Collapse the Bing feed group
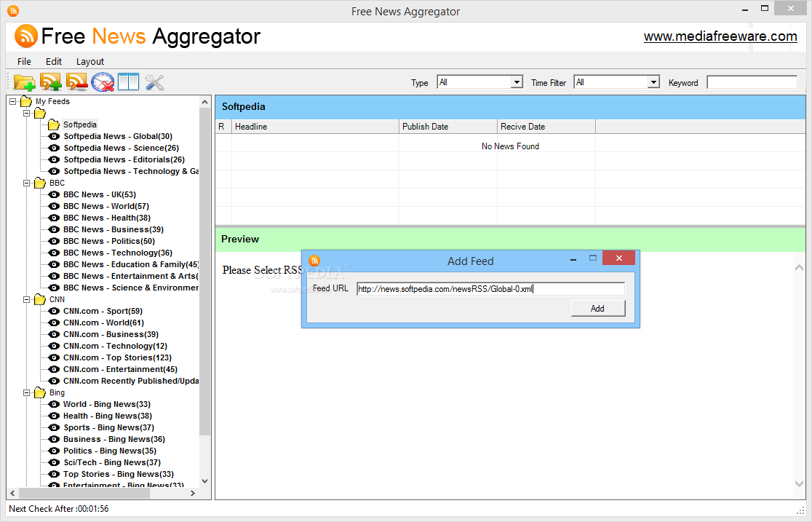Viewport: 812px width, 522px height. tap(27, 393)
